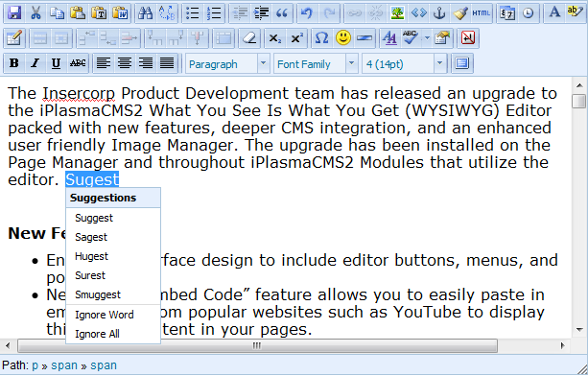
Task: Justify text fully
Action: pyautogui.click(x=167, y=63)
